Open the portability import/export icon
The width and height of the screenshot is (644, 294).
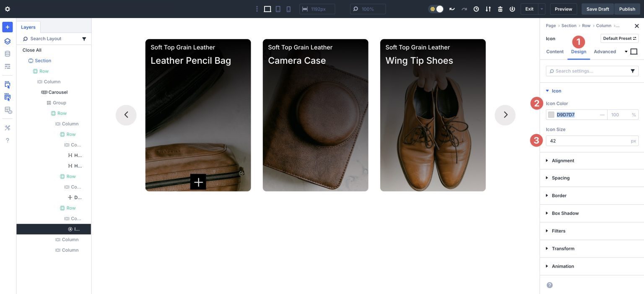click(x=488, y=8)
